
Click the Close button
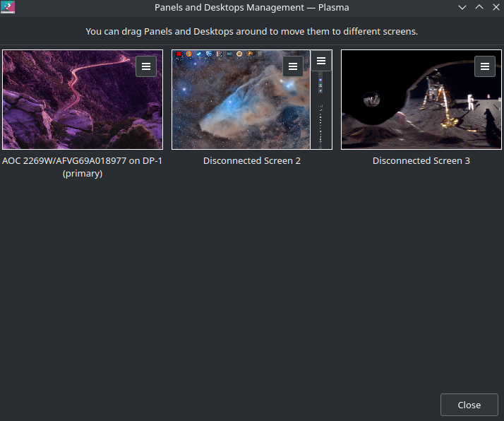pyautogui.click(x=469, y=405)
